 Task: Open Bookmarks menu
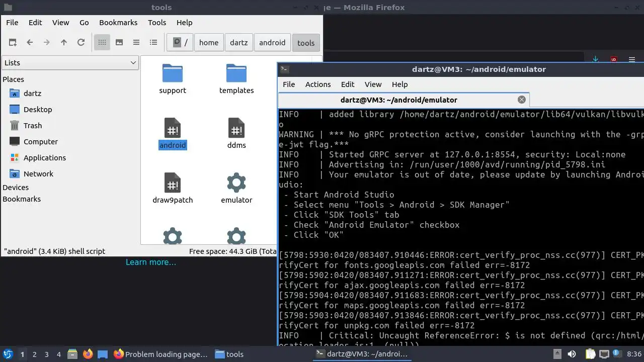point(118,23)
